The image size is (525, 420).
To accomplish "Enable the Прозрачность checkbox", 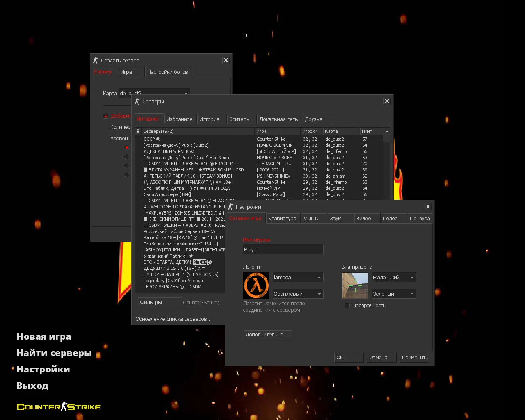I will [x=347, y=306].
